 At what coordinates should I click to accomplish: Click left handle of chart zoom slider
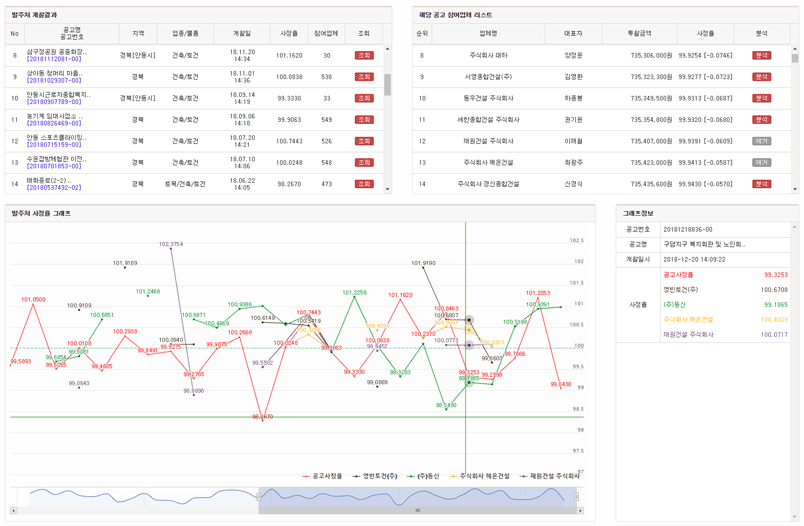point(259,495)
